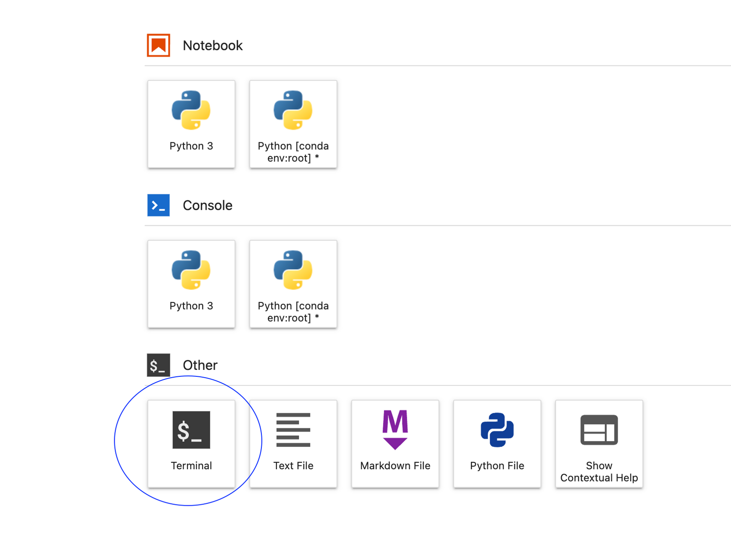Start a Python 3 console

(x=191, y=284)
